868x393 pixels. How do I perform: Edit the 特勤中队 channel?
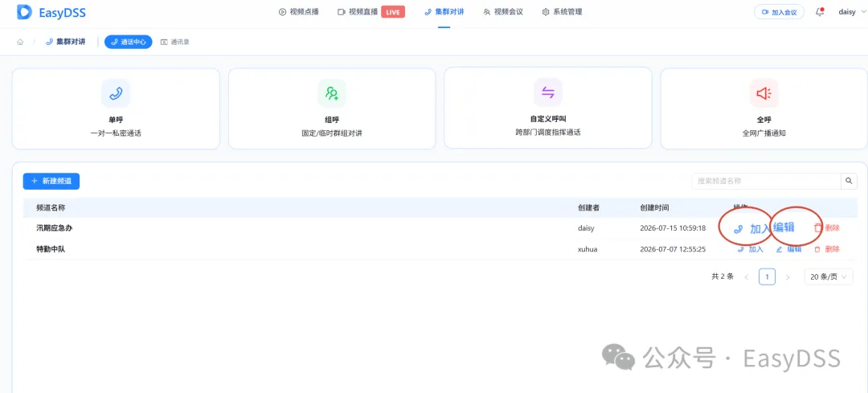pyautogui.click(x=788, y=250)
